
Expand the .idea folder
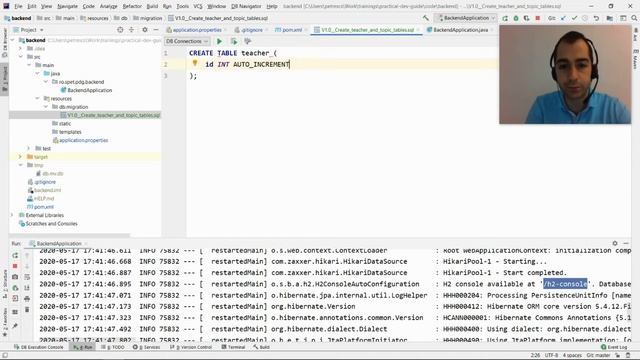click(x=20, y=49)
